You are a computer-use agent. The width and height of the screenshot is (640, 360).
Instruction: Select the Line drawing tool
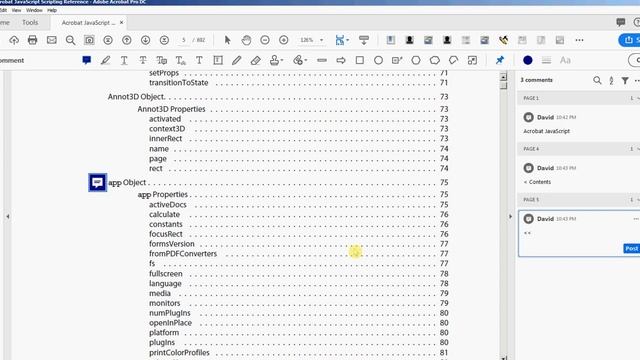tap(322, 60)
